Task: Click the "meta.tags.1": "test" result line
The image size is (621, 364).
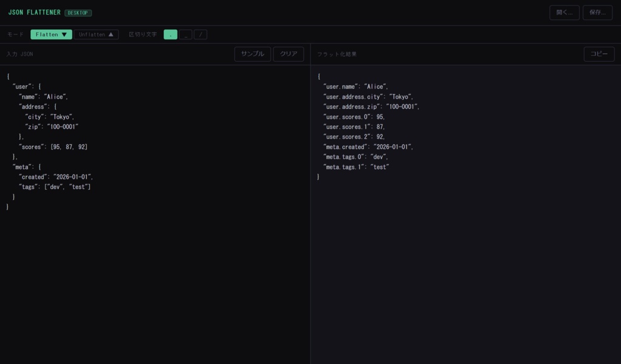Action: tap(356, 167)
